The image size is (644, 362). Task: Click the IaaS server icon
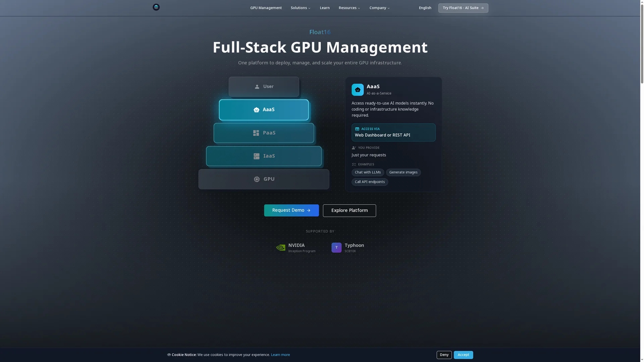257,156
